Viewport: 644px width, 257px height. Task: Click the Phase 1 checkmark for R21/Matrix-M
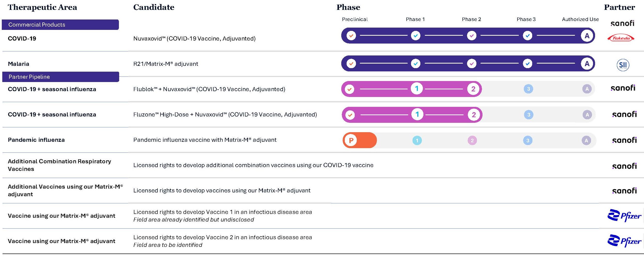click(416, 64)
